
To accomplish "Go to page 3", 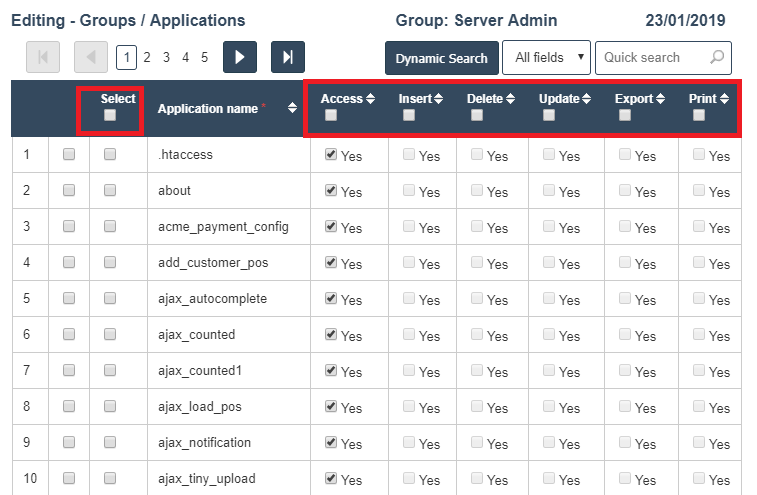I will pyautogui.click(x=166, y=57).
